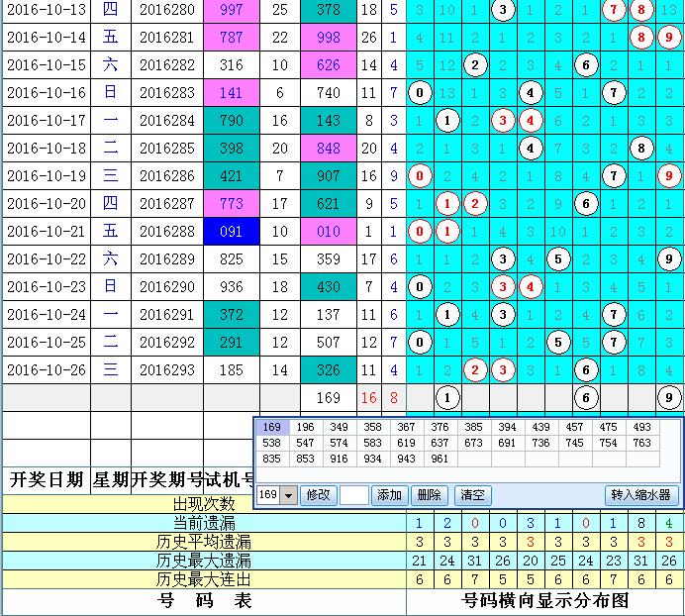Click the 历史最大连出 row label
The image size is (685, 616).
(x=204, y=579)
